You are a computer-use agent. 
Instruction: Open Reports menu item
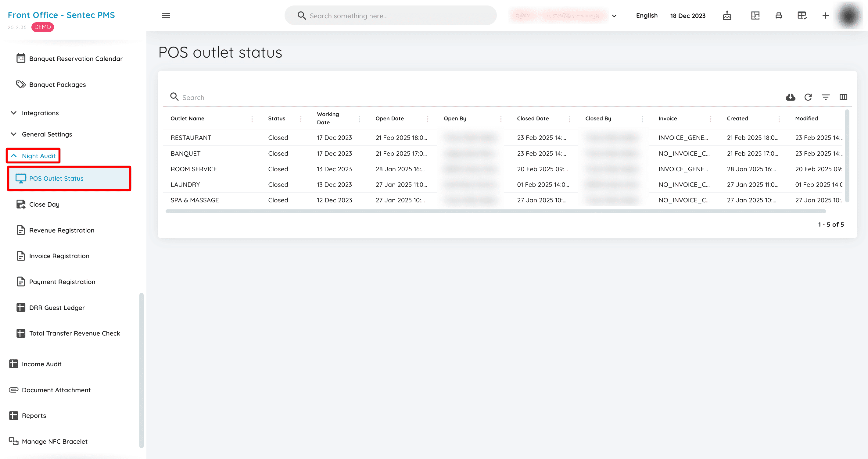[28, 415]
